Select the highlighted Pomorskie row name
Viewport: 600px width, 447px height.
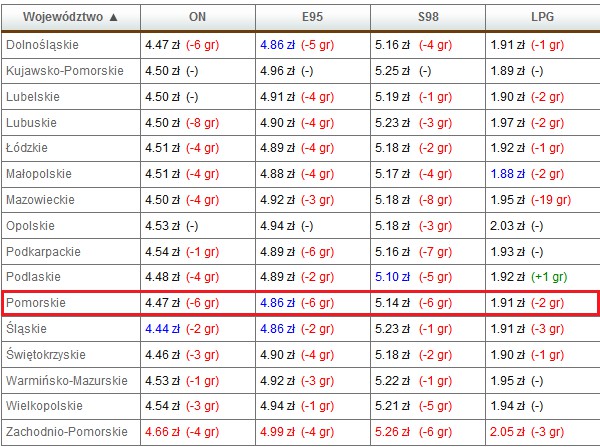coord(34,302)
